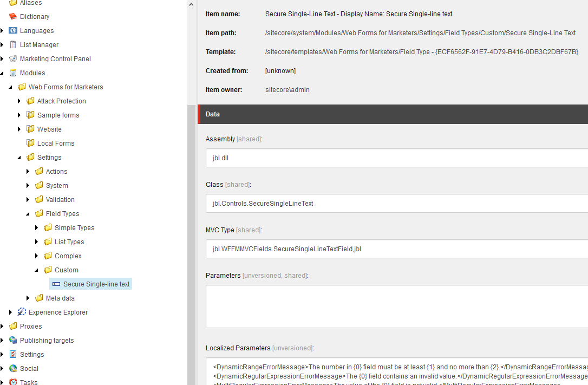This screenshot has height=385, width=588.
Task: Click the Meta data folder icon
Action: pyautogui.click(x=39, y=298)
